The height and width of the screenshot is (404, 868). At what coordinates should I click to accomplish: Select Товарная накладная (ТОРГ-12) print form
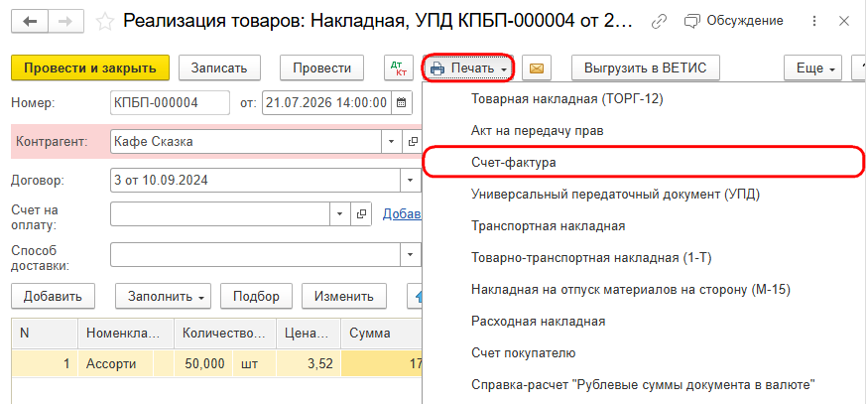click(645, 99)
